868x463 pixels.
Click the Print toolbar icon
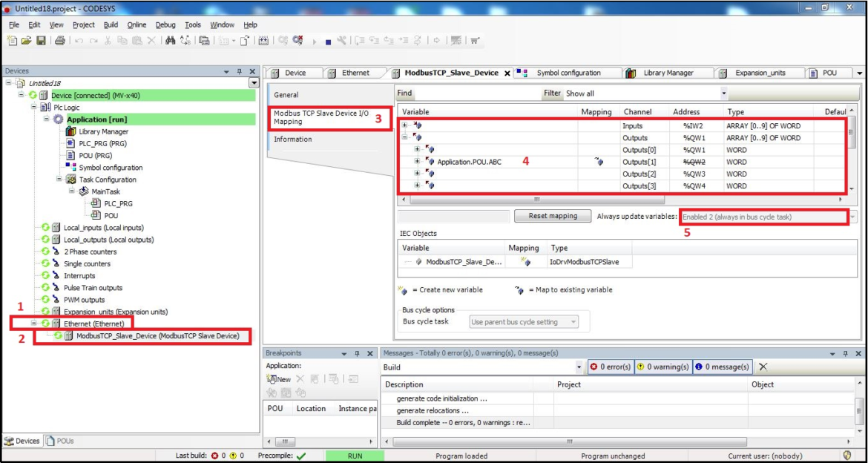(60, 40)
